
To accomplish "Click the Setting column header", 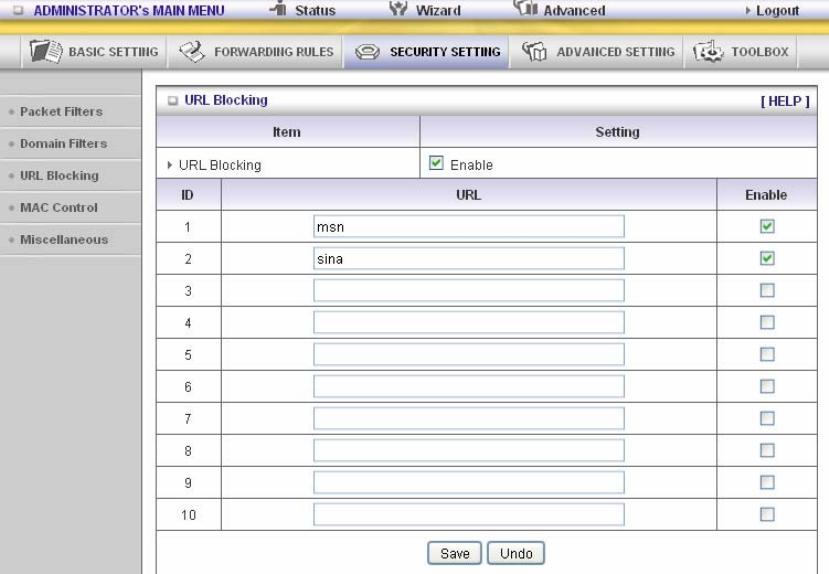I will [618, 132].
